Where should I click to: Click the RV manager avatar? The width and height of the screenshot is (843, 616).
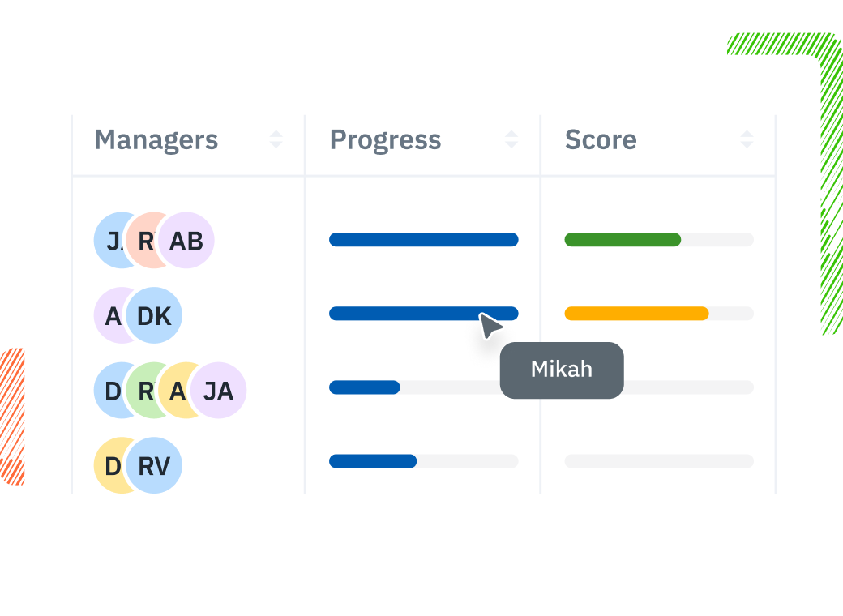(x=155, y=466)
